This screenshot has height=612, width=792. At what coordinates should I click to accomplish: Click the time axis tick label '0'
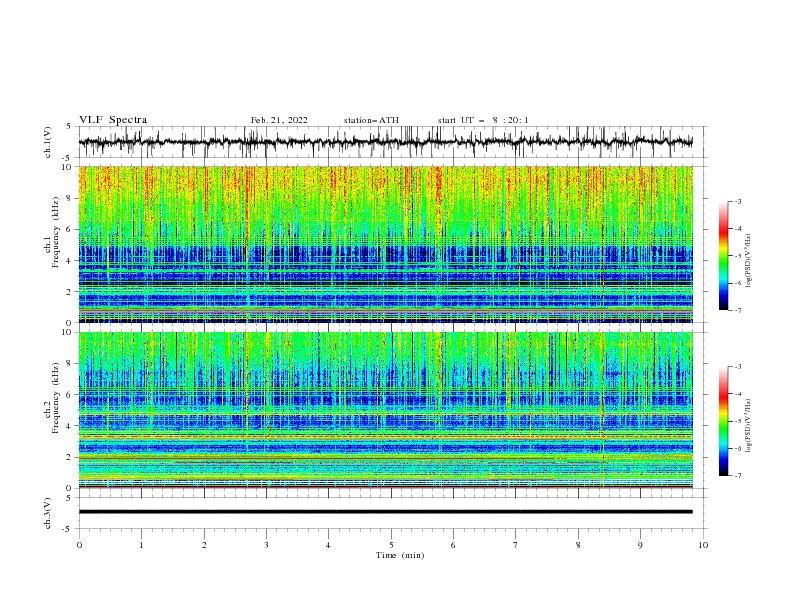(79, 545)
